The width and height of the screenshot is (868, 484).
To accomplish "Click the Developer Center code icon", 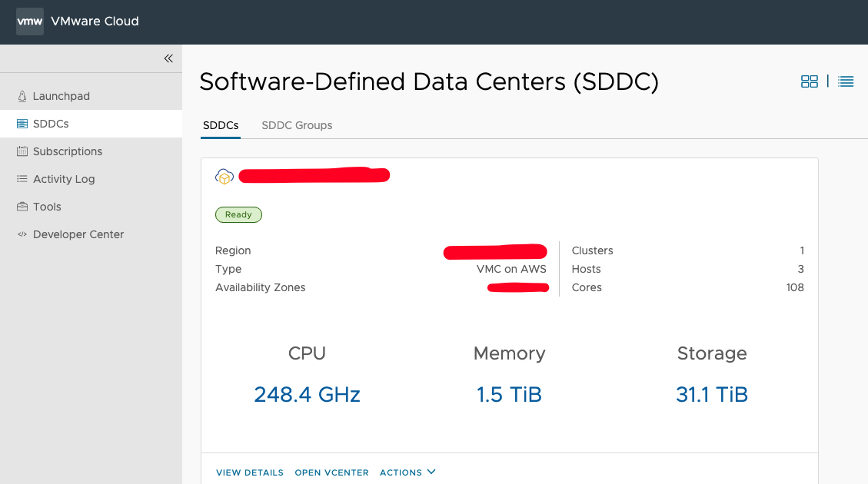I will point(22,234).
